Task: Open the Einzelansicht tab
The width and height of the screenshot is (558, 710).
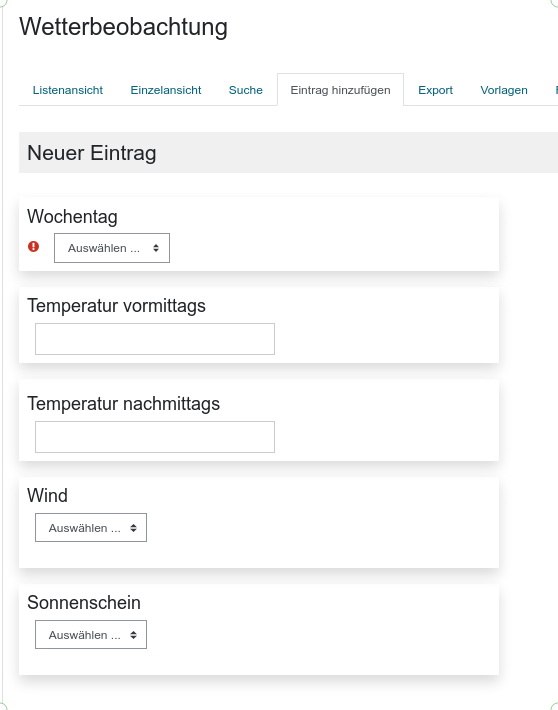Action: pos(166,90)
